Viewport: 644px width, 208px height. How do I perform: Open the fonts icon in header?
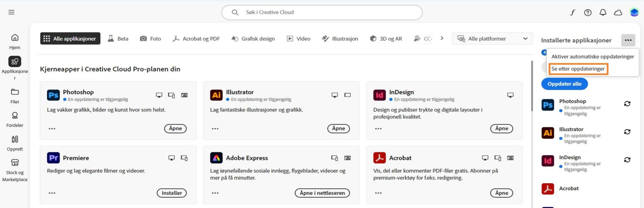[573, 12]
